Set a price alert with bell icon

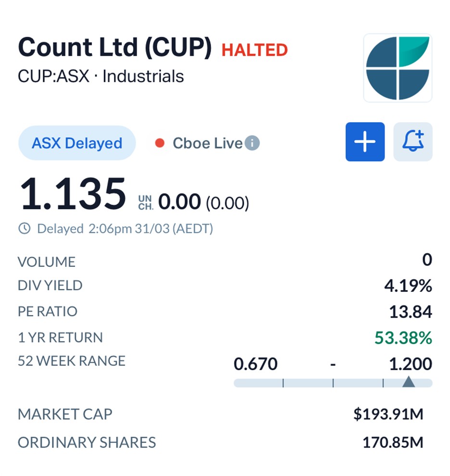pos(412,142)
